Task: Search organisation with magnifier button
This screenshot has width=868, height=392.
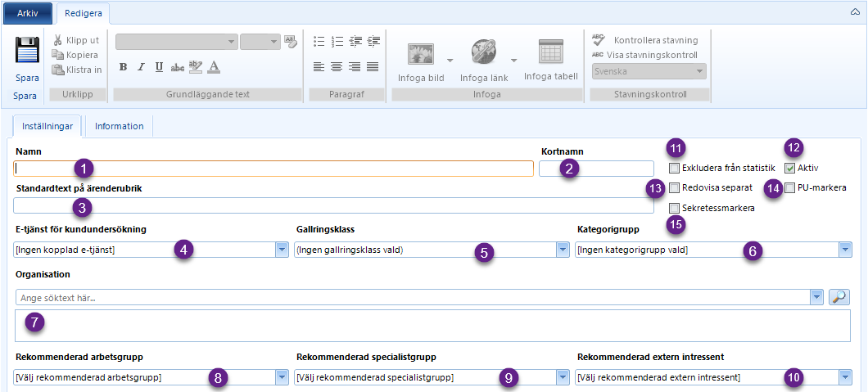Action: pos(839,297)
